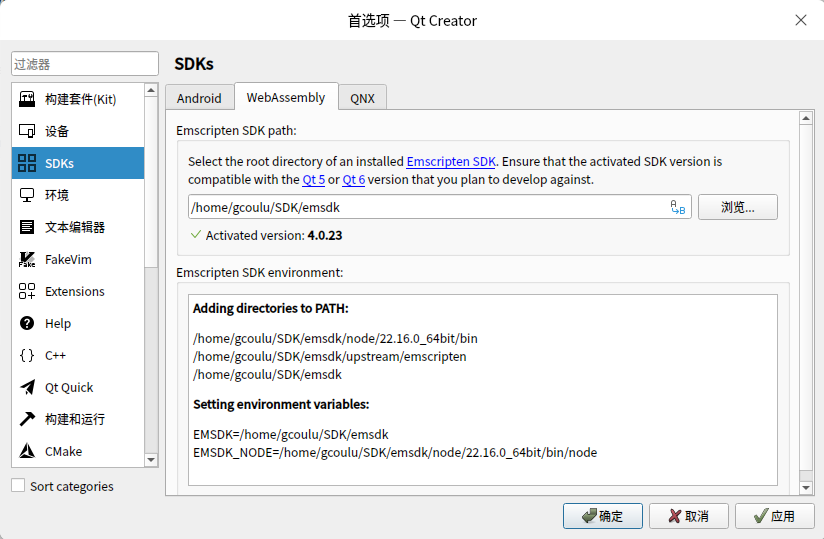Enable the Sort categories checkbox
The image size is (824, 539).
click(x=18, y=486)
